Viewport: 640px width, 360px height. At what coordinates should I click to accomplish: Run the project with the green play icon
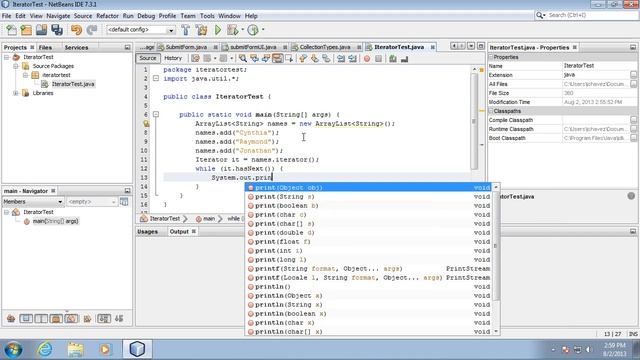218,30
